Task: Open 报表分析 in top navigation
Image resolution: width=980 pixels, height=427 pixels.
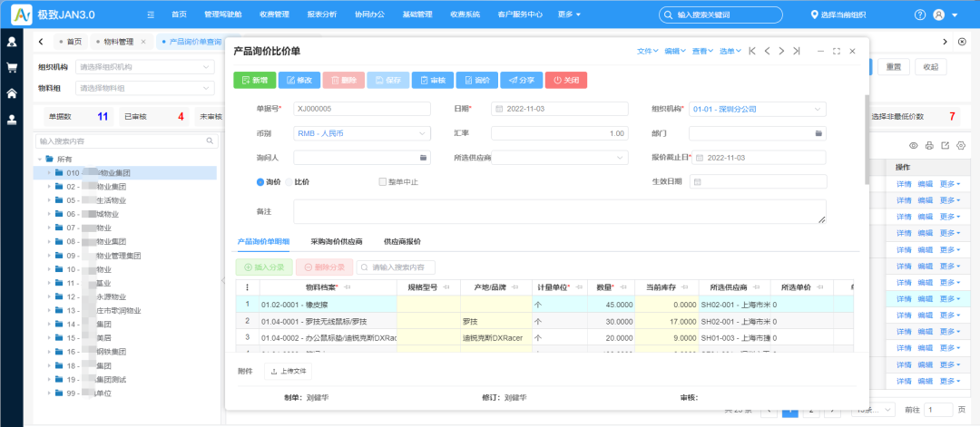Action: click(x=322, y=15)
